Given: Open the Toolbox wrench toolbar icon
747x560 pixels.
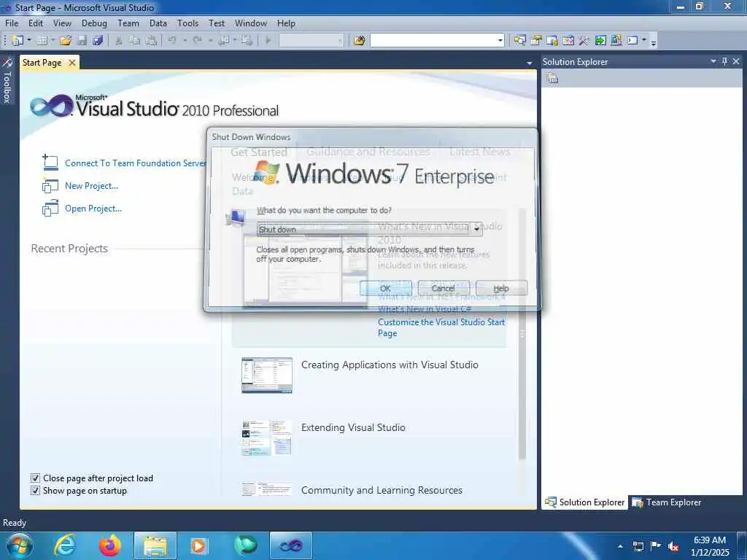Looking at the screenshot, I should click(584, 41).
